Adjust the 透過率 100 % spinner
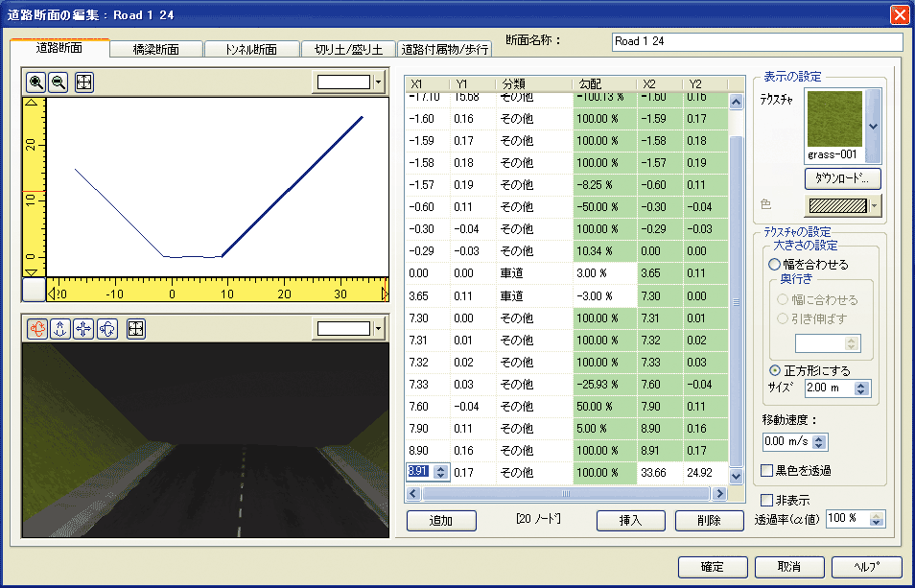The width and height of the screenshot is (915, 588). 876,519
